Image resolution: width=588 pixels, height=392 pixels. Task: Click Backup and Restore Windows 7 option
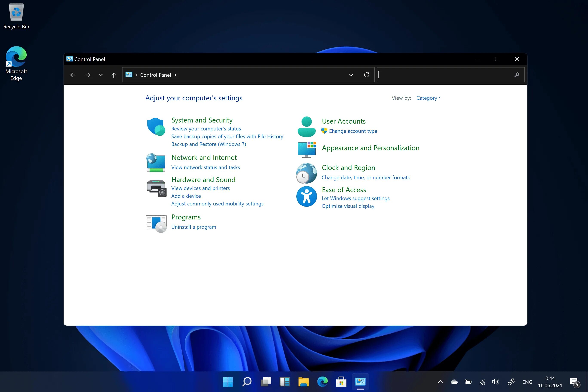(x=208, y=144)
